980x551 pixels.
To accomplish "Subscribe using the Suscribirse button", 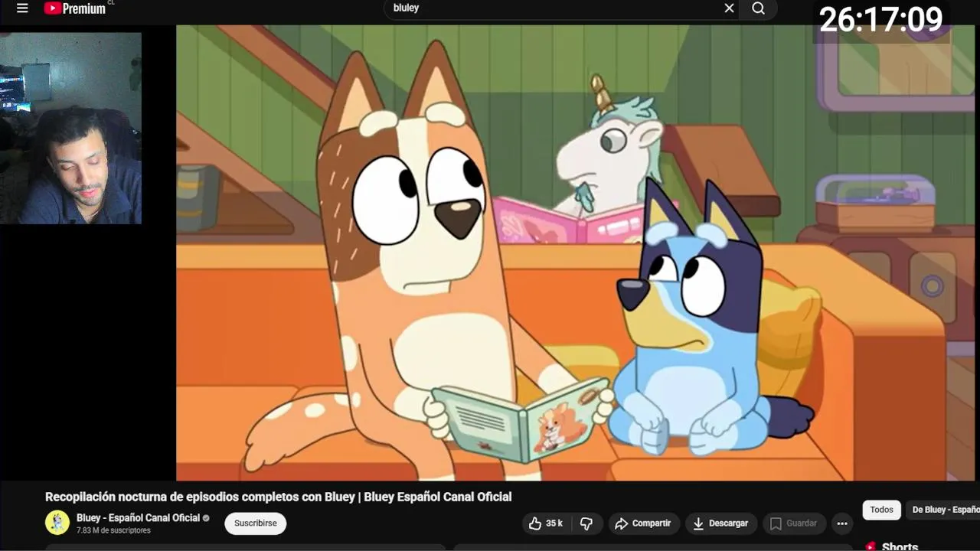I will 256,523.
